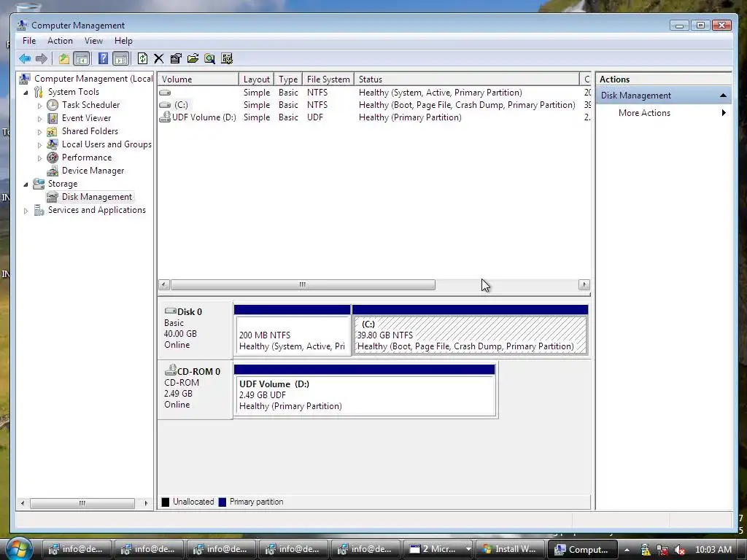Click the volume list horizontal scrollbar thumb

303,285
